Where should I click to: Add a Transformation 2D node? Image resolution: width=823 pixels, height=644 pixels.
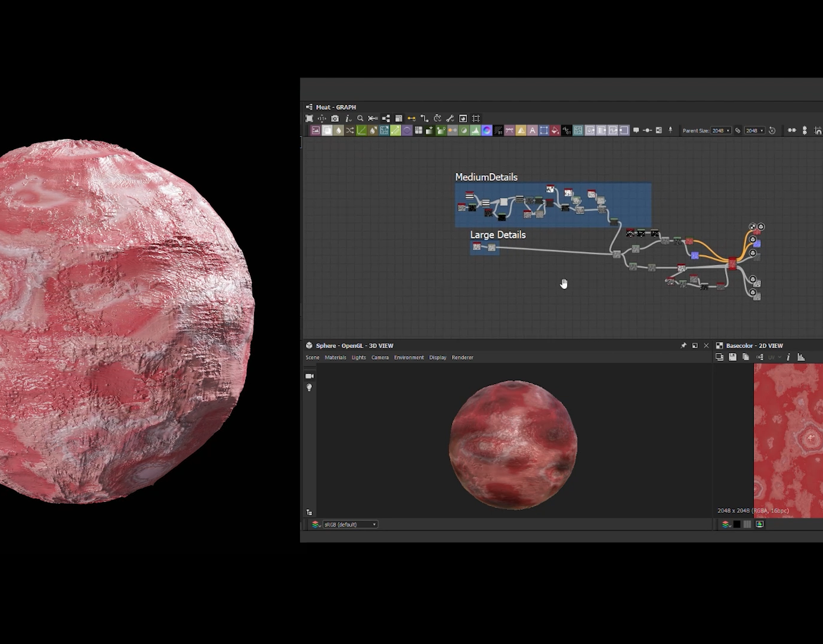pyautogui.click(x=543, y=130)
